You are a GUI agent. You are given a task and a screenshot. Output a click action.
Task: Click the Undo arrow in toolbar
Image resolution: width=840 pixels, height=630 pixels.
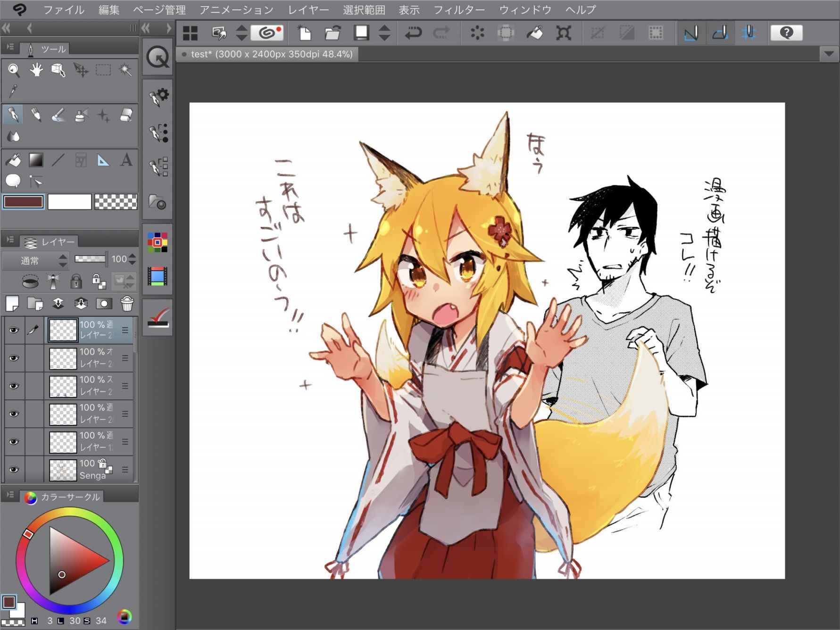413,33
